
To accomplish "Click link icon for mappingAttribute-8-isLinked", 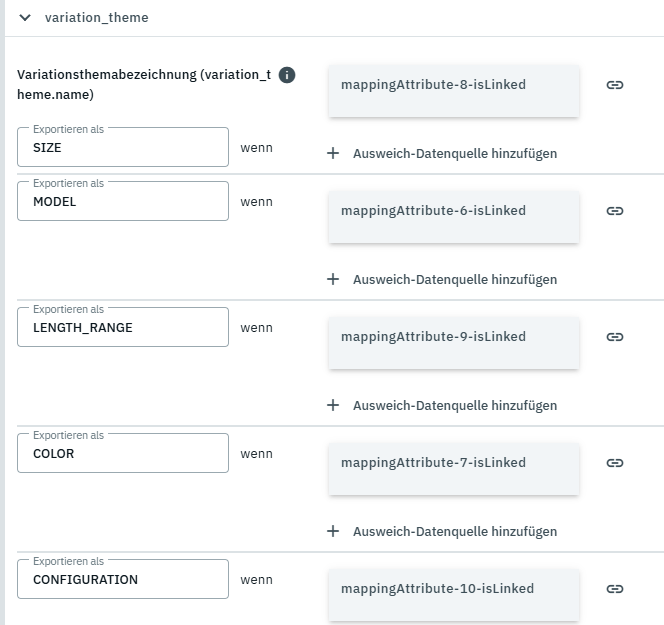I will tap(615, 85).
